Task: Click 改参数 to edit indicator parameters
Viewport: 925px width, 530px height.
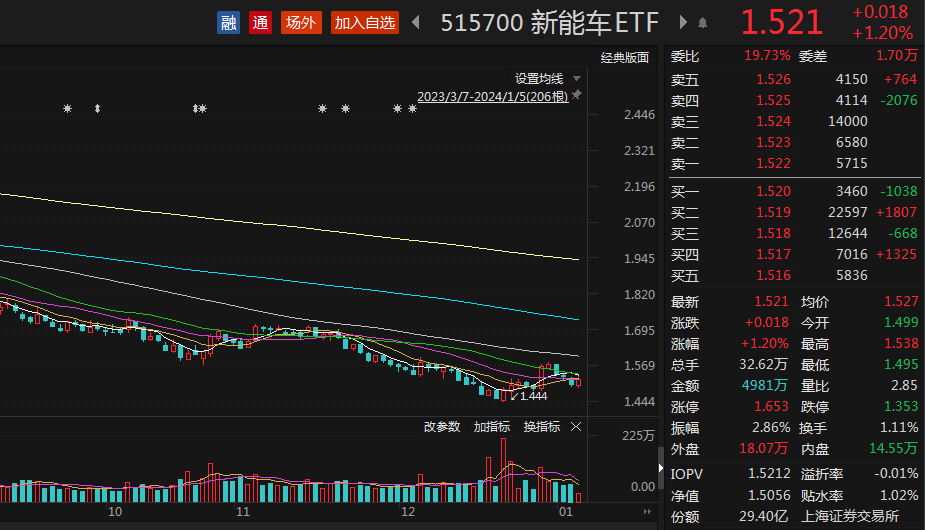Action: [442, 427]
